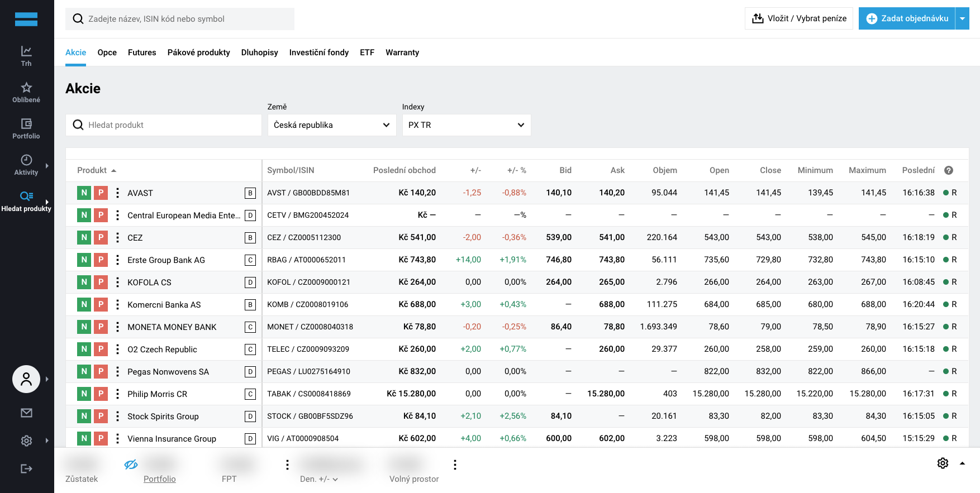Click Stock Spirits change +2,56%
Image resolution: width=980 pixels, height=493 pixels.
[513, 416]
